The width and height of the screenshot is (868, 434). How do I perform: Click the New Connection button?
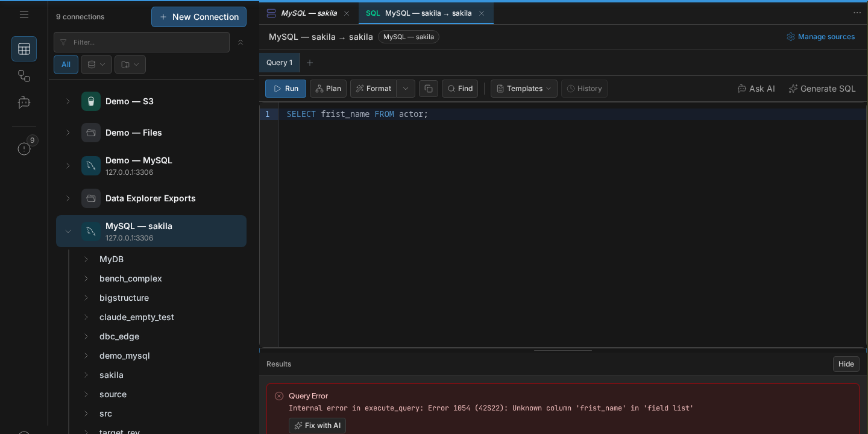pyautogui.click(x=199, y=17)
